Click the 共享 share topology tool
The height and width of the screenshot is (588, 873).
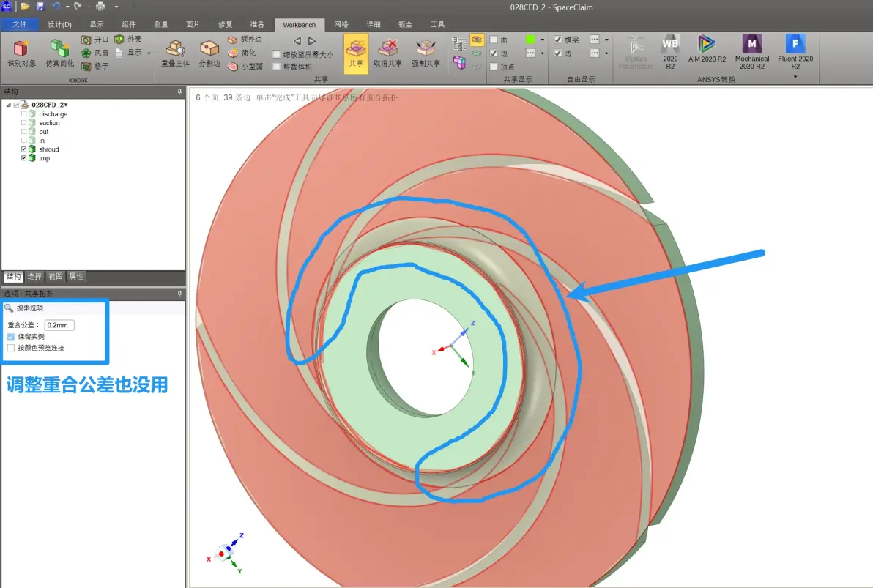click(356, 53)
